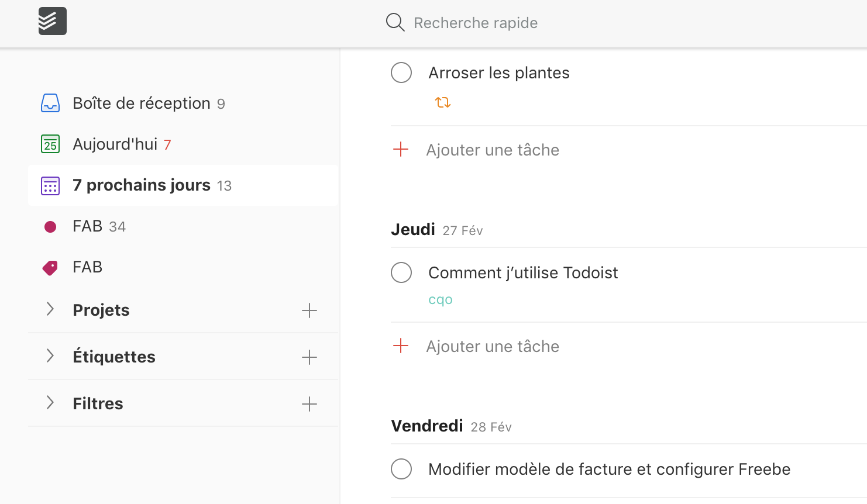Screen dimensions: 867x504
Task: Select the FAB label tag icon
Action: click(50, 267)
